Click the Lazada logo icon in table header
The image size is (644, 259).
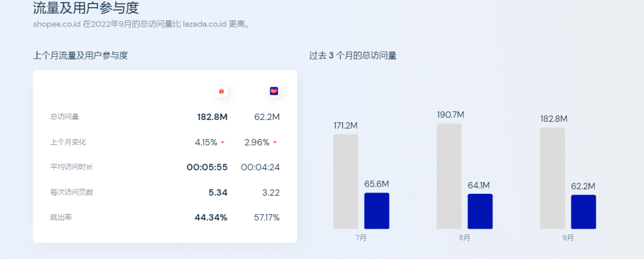[x=274, y=91]
